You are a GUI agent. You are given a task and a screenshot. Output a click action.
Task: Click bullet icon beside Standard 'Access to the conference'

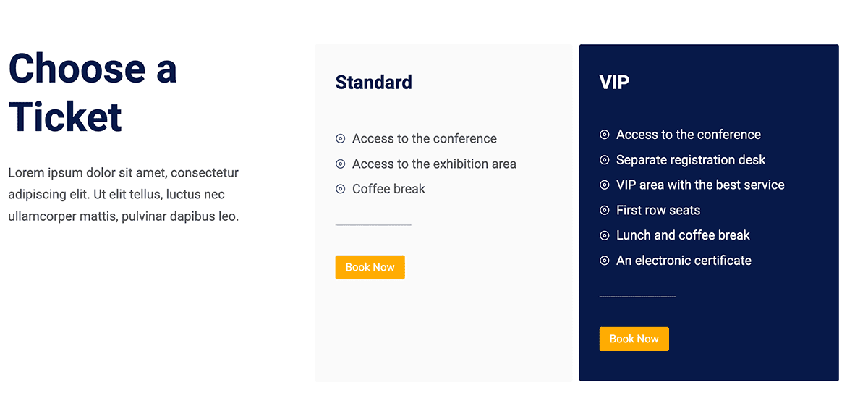[341, 139]
